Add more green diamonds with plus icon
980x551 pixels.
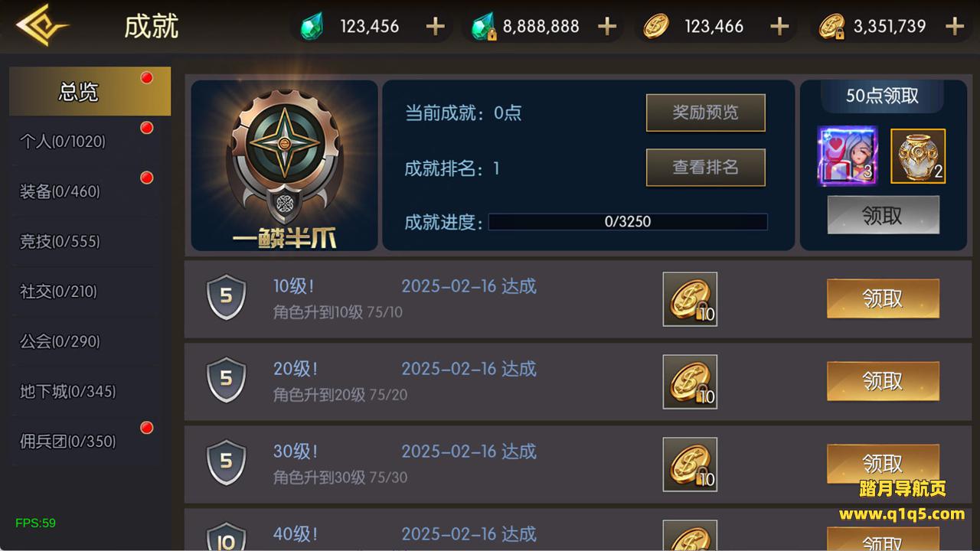tap(435, 27)
